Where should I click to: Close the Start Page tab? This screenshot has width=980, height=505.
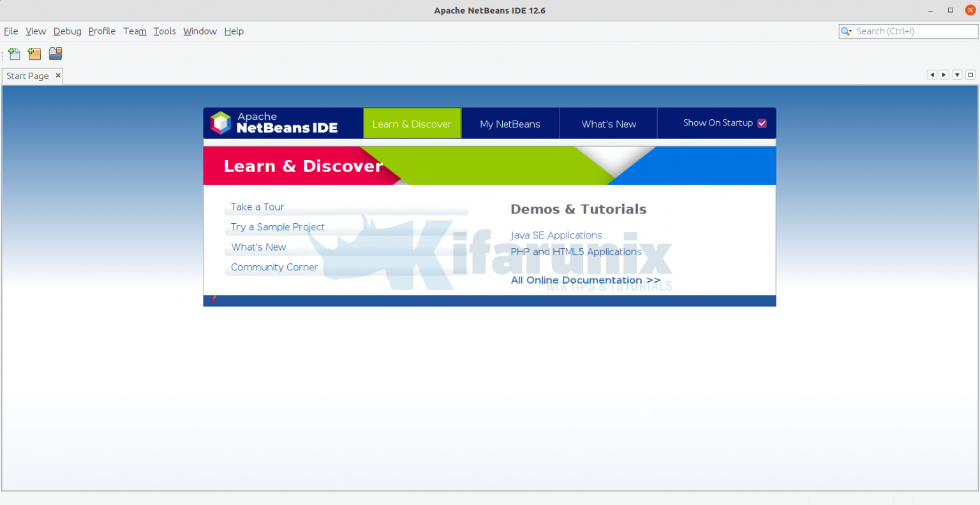[58, 75]
